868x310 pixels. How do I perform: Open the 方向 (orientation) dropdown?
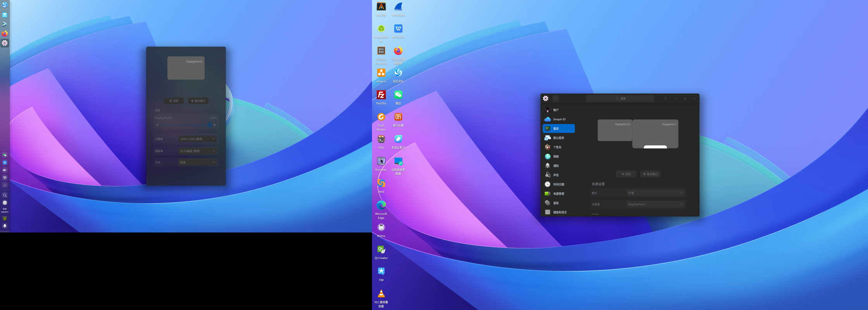(x=198, y=162)
